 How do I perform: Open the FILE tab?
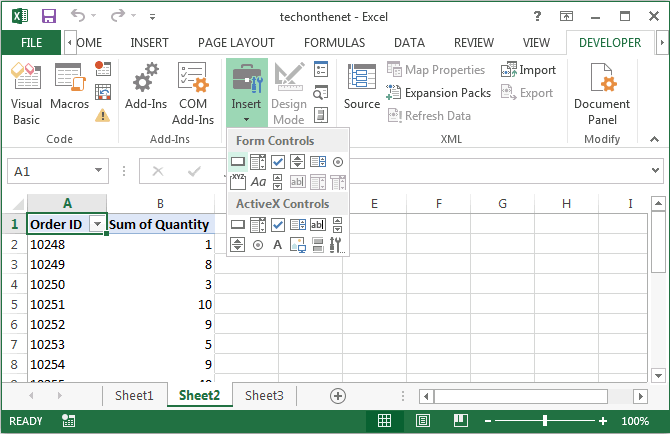coord(31,43)
